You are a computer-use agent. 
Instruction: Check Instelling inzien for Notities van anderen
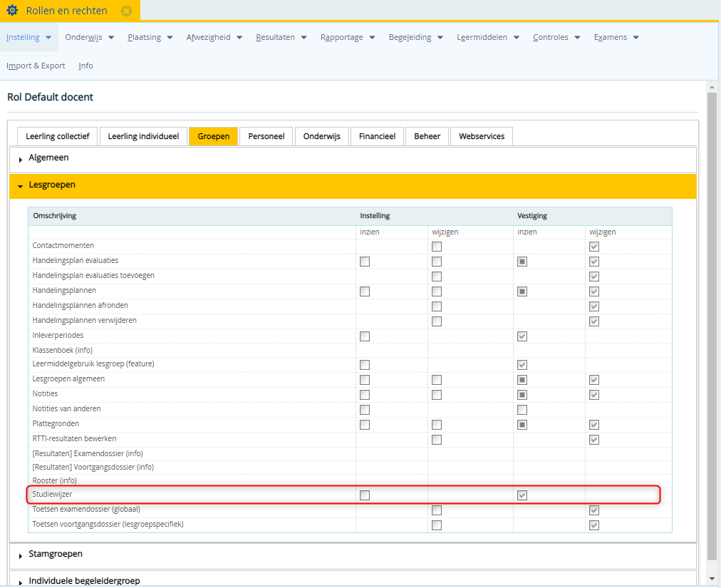(x=365, y=410)
